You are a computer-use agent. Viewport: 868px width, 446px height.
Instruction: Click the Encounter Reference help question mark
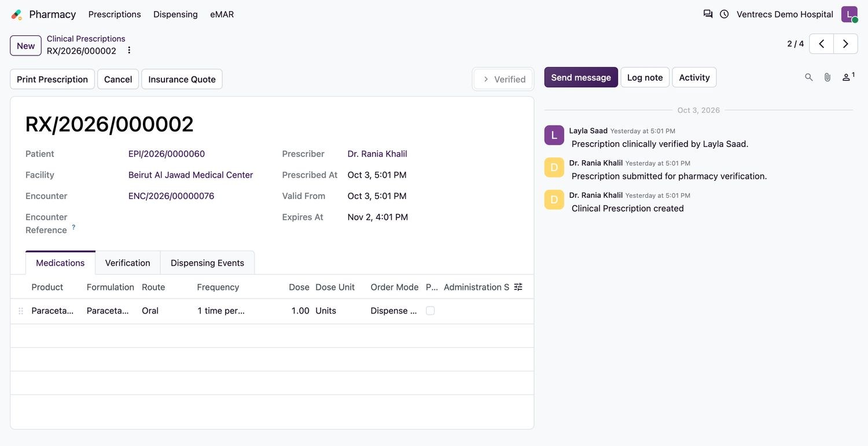tap(73, 227)
